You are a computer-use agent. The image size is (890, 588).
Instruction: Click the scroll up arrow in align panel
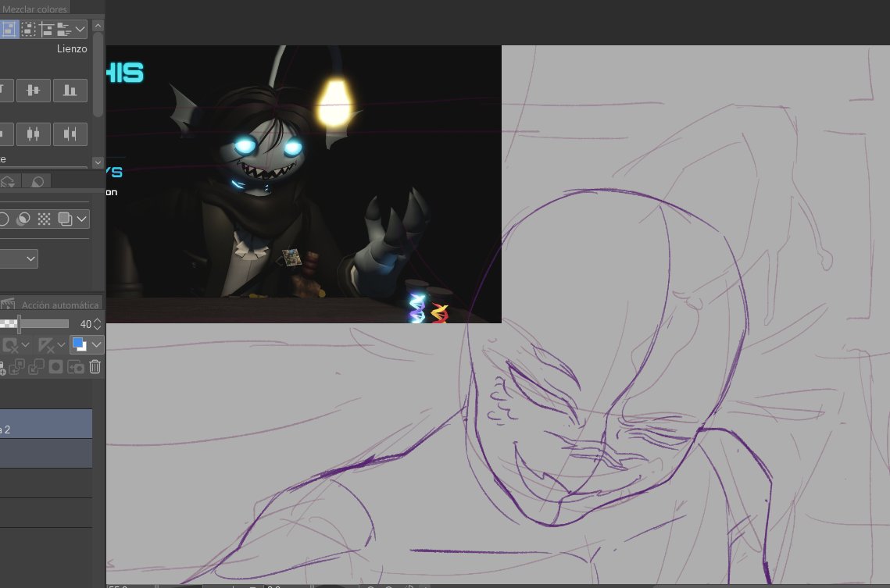click(98, 26)
